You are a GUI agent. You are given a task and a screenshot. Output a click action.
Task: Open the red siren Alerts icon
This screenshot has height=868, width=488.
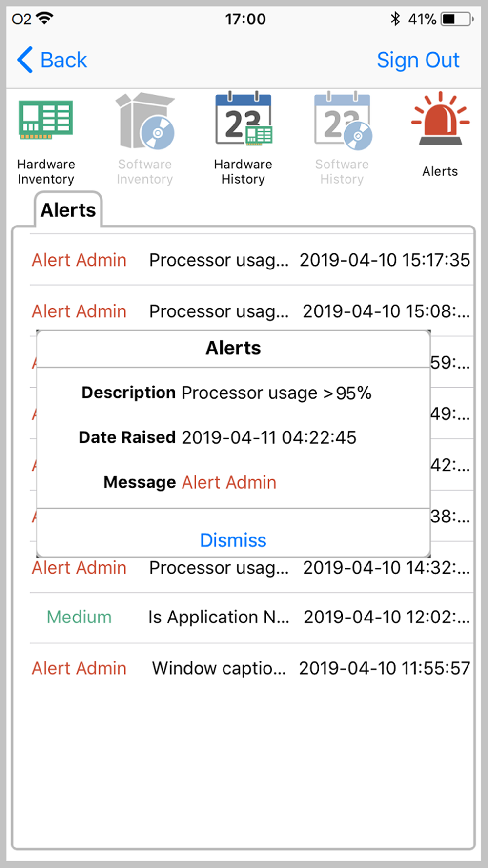[440, 118]
